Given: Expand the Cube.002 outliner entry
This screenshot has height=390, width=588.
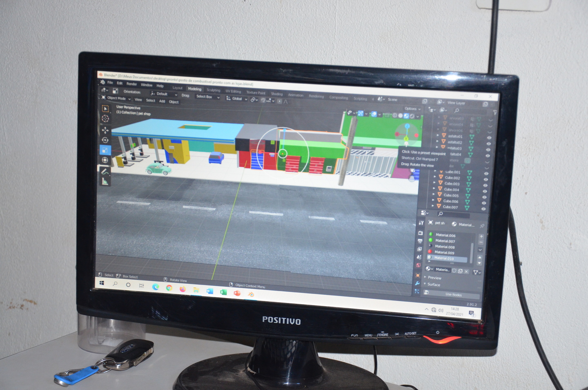Looking at the screenshot, I should point(435,177).
